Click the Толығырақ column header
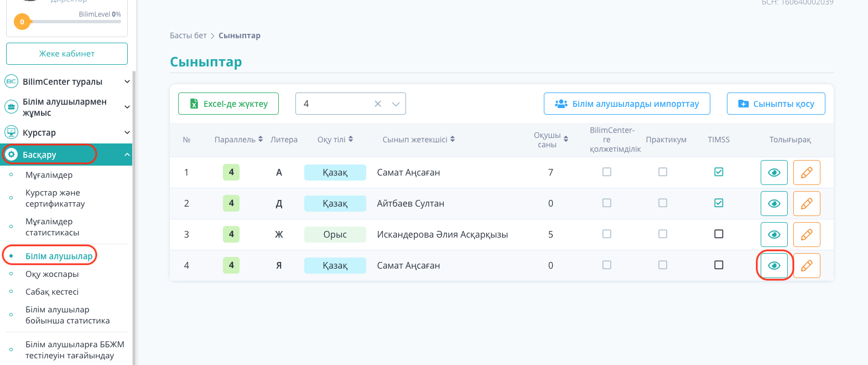868x365 pixels. (x=790, y=140)
